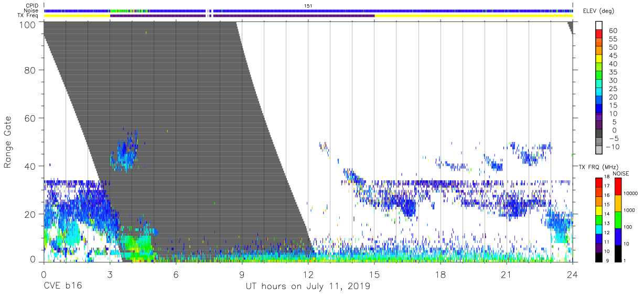Click the 60 tick on Range Gate axis

[30, 118]
